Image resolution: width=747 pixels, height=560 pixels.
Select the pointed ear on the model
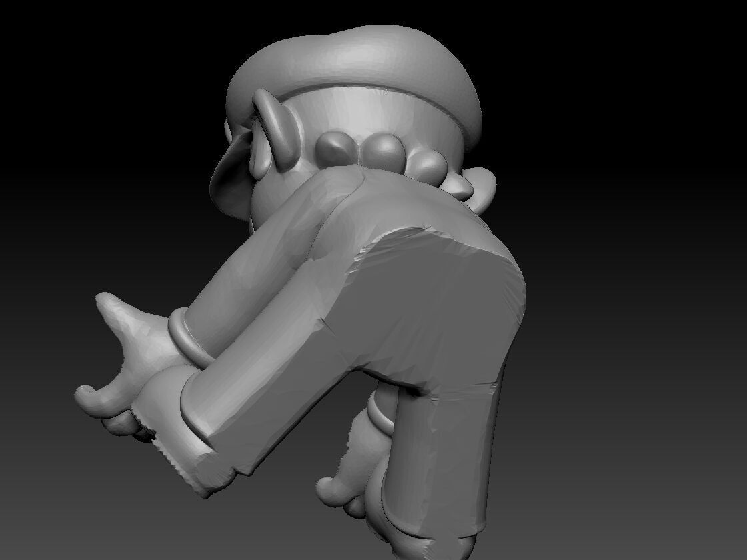tap(275, 131)
